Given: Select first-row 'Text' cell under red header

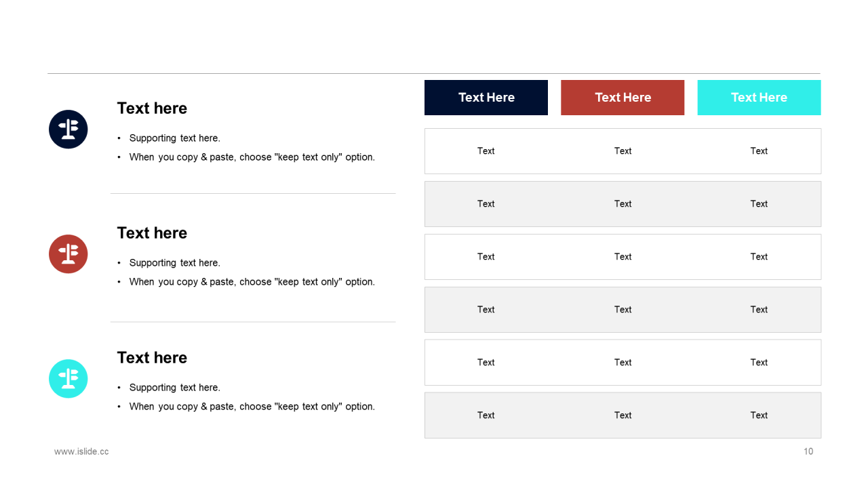Looking at the screenshot, I should (623, 151).
